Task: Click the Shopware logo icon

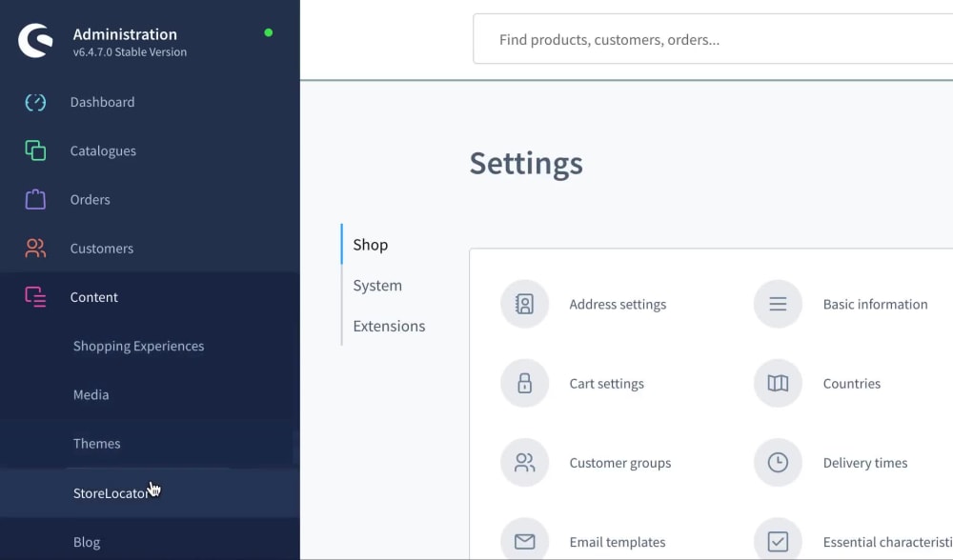Action: click(35, 41)
